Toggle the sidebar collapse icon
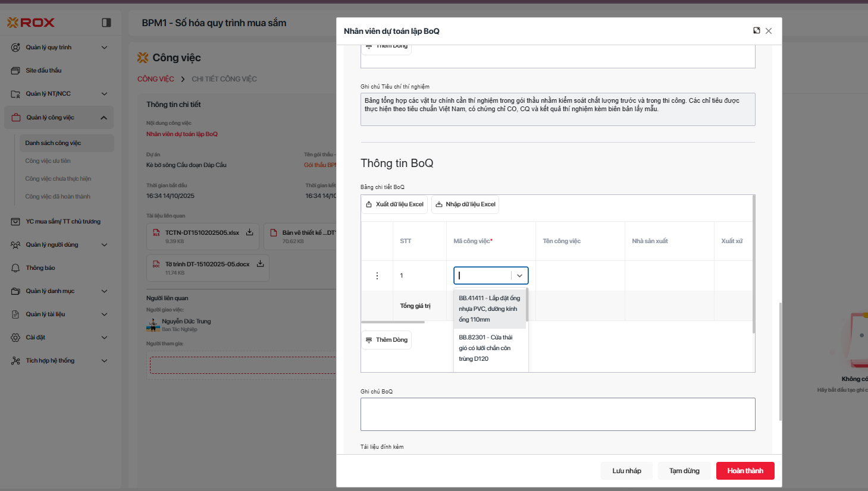The height and width of the screenshot is (491, 868). point(106,23)
